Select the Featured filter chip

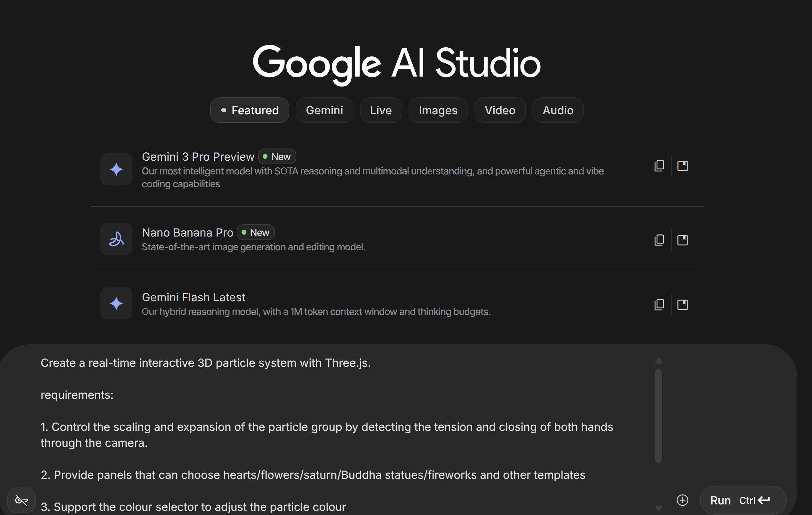(250, 110)
